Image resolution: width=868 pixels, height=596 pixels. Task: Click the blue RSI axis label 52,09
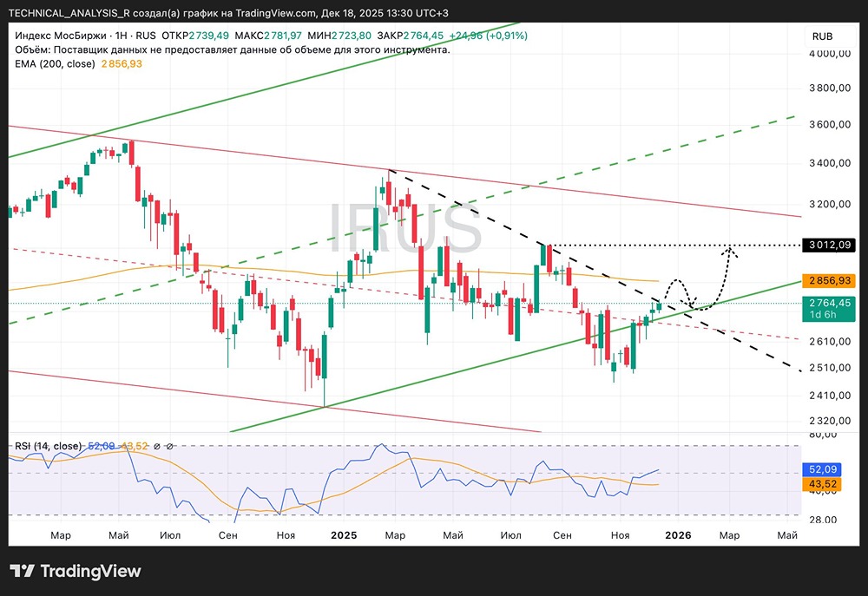click(822, 469)
